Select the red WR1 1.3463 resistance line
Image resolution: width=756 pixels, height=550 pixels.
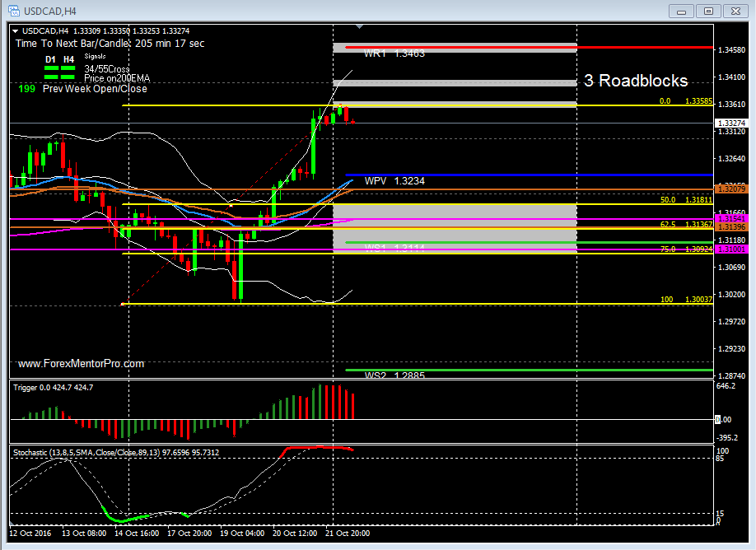tap(529, 47)
